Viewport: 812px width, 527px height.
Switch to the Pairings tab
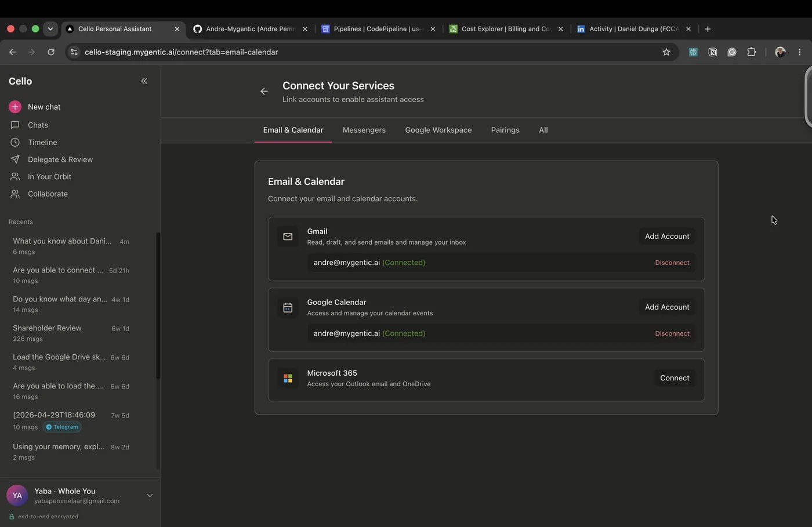coord(505,130)
